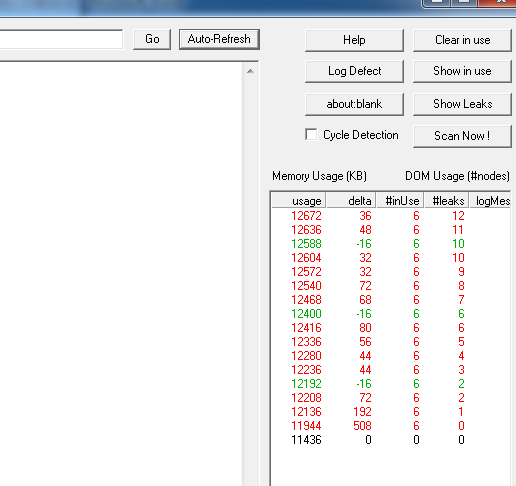Click the logMes column header
Image resolution: width=516 pixels, height=486 pixels.
coord(490,201)
